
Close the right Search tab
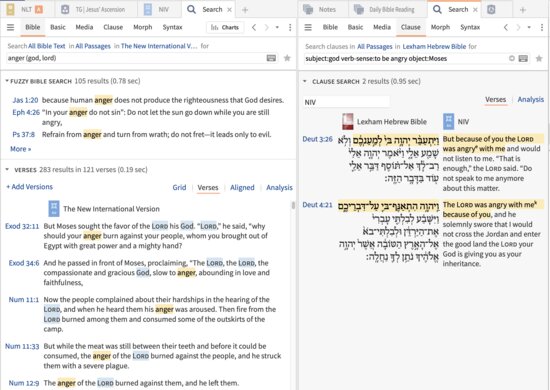pyautogui.click(x=475, y=10)
